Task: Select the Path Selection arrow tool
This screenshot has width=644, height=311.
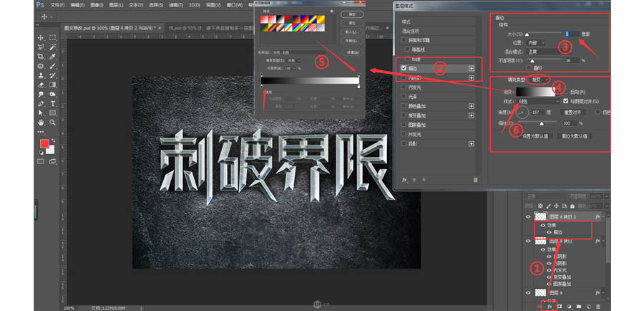Action: 41,113
